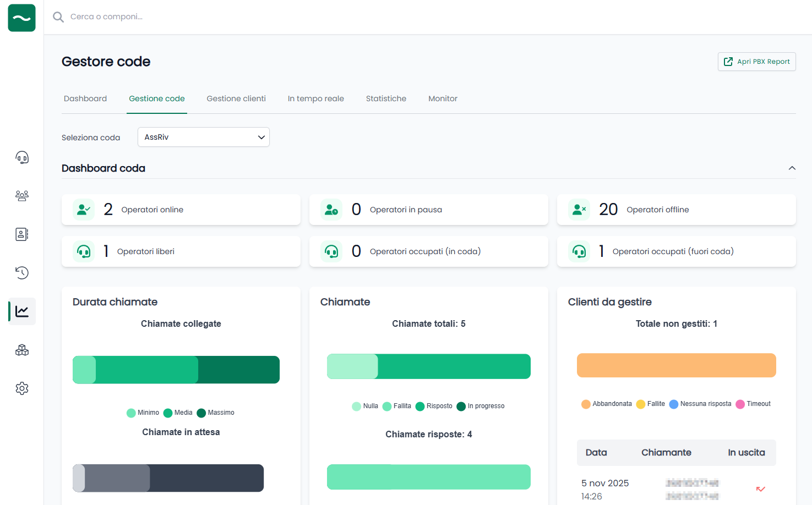Image resolution: width=812 pixels, height=505 pixels.
Task: Click the search magnifier icon
Action: pyautogui.click(x=58, y=17)
